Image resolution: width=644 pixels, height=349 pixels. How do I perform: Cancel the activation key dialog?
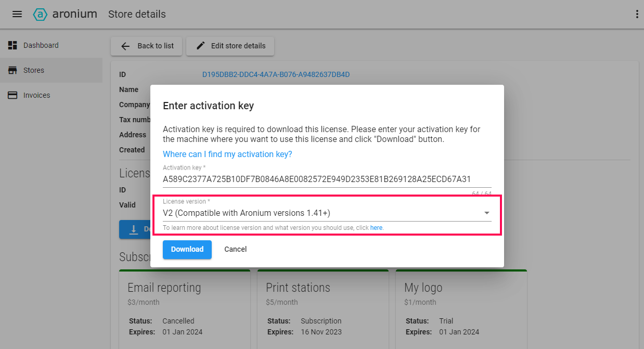click(235, 249)
